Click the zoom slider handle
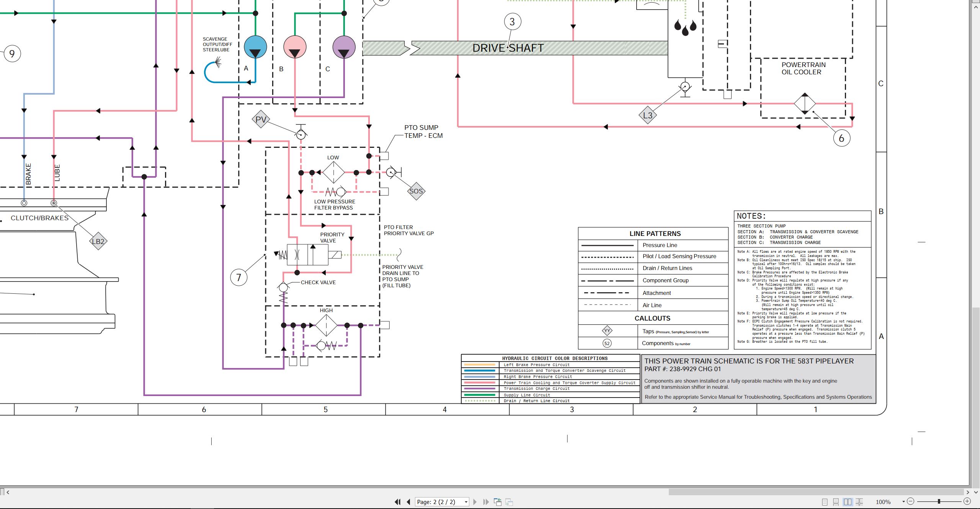Screen dimensions: 980x509 pos(939,501)
